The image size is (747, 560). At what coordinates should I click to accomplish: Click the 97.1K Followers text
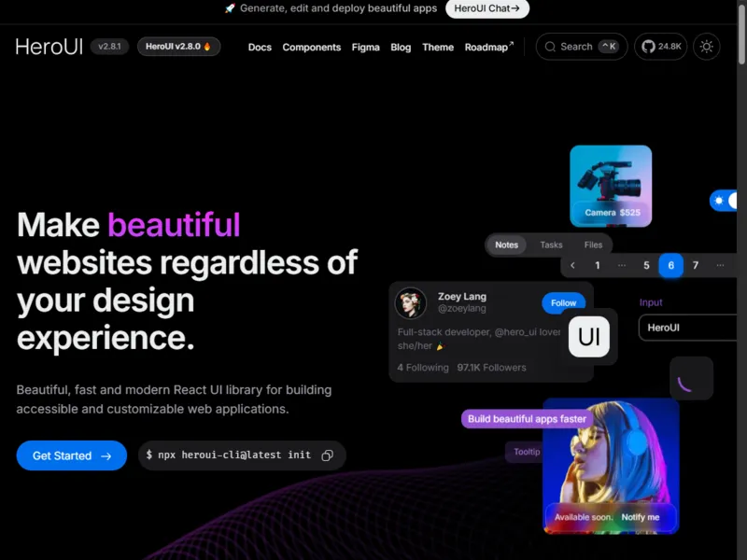click(x=492, y=368)
